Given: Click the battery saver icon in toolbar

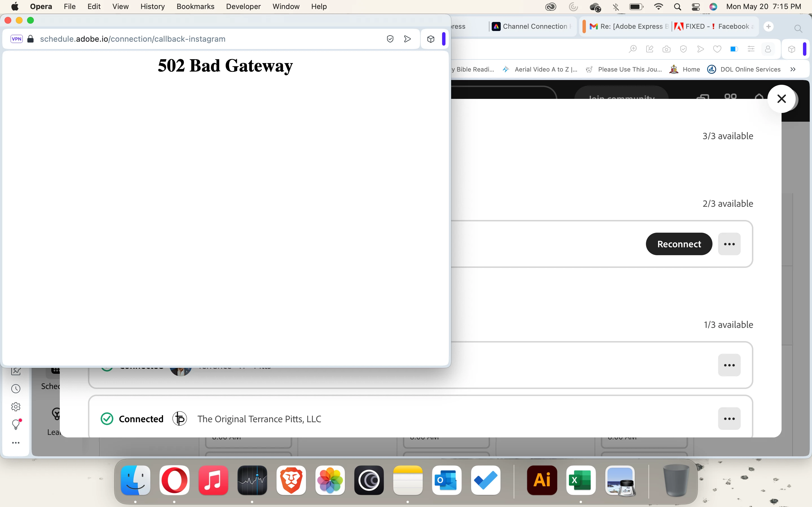Looking at the screenshot, I should pos(734,49).
